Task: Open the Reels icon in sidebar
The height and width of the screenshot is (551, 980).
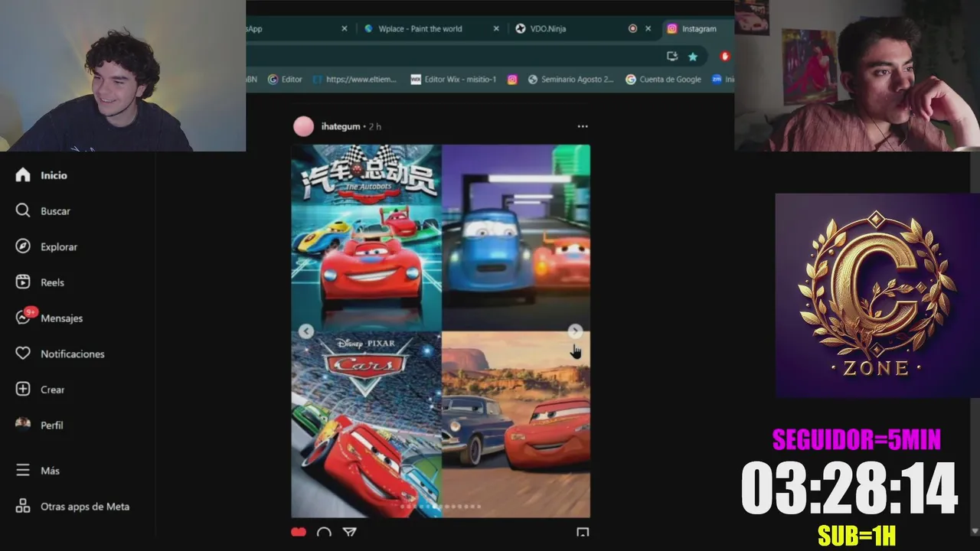Action: click(x=23, y=282)
